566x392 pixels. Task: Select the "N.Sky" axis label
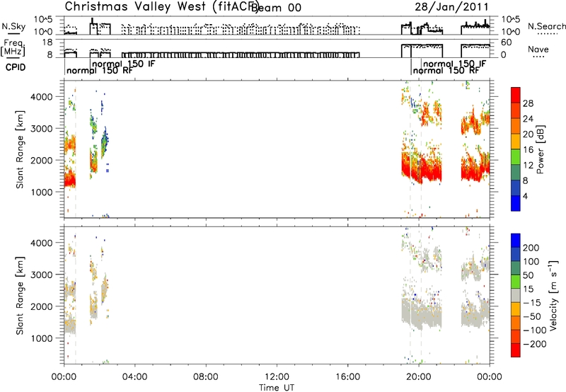click(13, 26)
